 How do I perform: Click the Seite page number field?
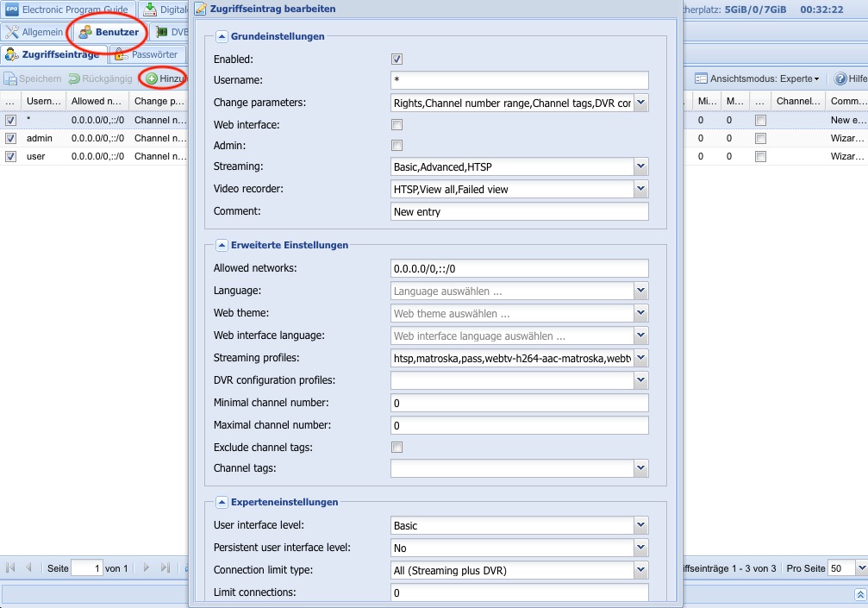[x=87, y=568]
